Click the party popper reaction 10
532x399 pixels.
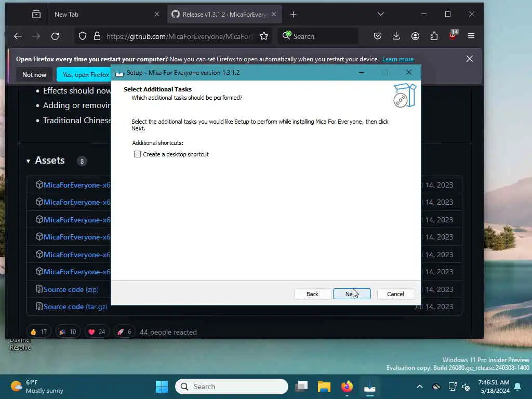68,332
